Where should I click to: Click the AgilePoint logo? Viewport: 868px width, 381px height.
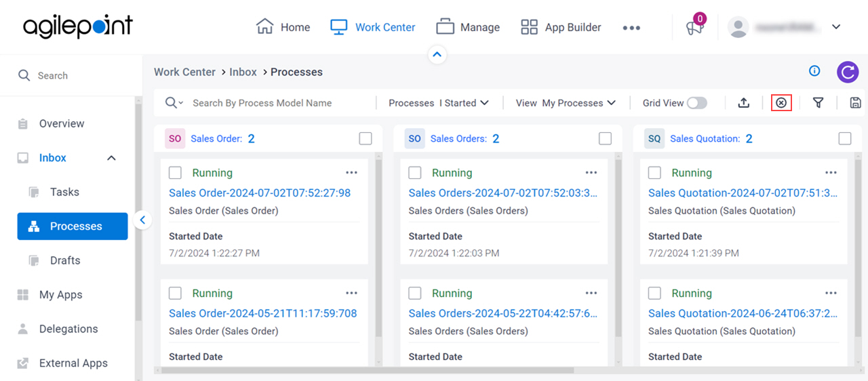pyautogui.click(x=78, y=26)
